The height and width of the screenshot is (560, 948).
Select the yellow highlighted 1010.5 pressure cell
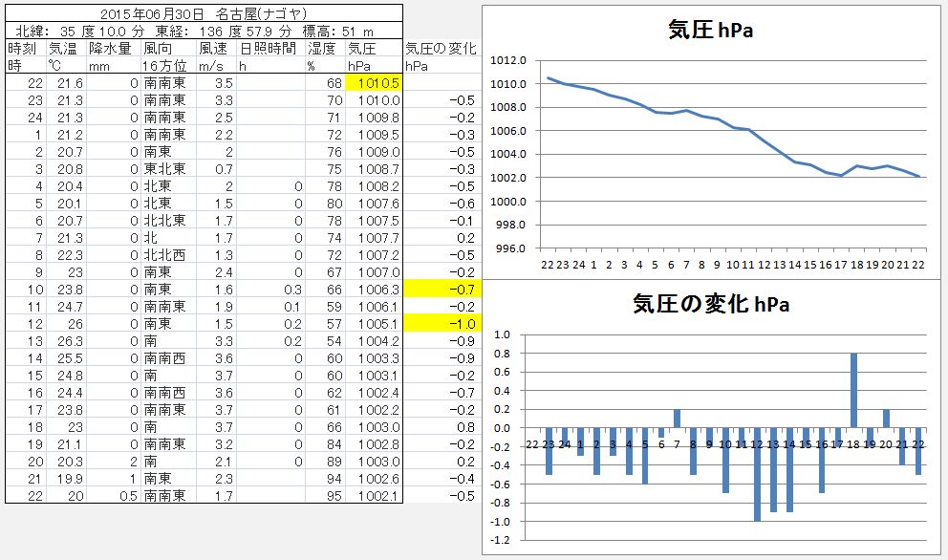[x=373, y=83]
